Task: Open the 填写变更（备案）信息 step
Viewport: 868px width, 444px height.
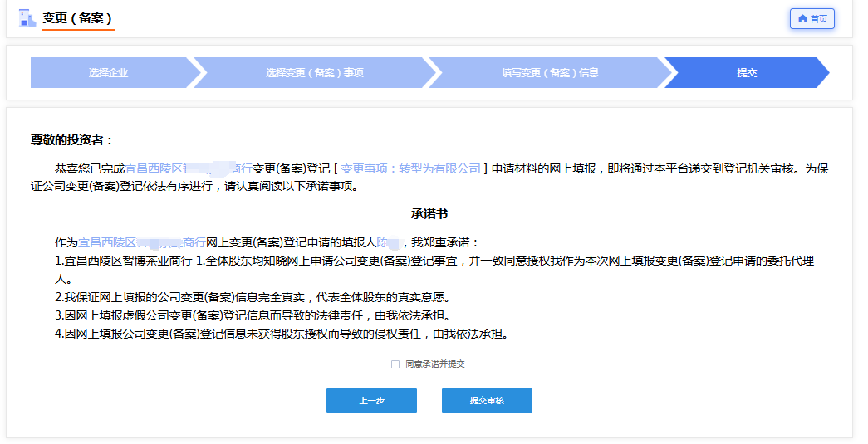Action: tap(549, 73)
